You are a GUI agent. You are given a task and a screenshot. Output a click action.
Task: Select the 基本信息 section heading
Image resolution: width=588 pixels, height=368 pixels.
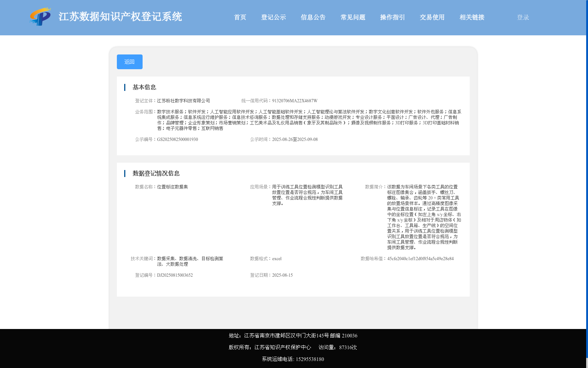point(144,87)
